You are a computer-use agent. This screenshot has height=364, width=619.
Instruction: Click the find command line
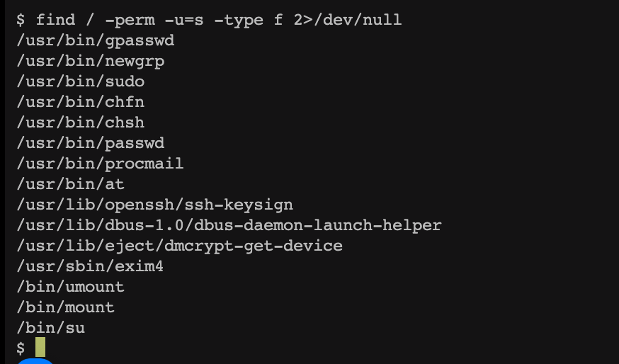[x=208, y=20]
